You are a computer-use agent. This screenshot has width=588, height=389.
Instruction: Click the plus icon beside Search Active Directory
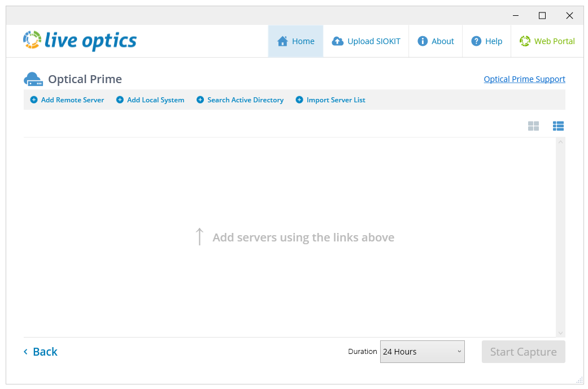coord(199,100)
